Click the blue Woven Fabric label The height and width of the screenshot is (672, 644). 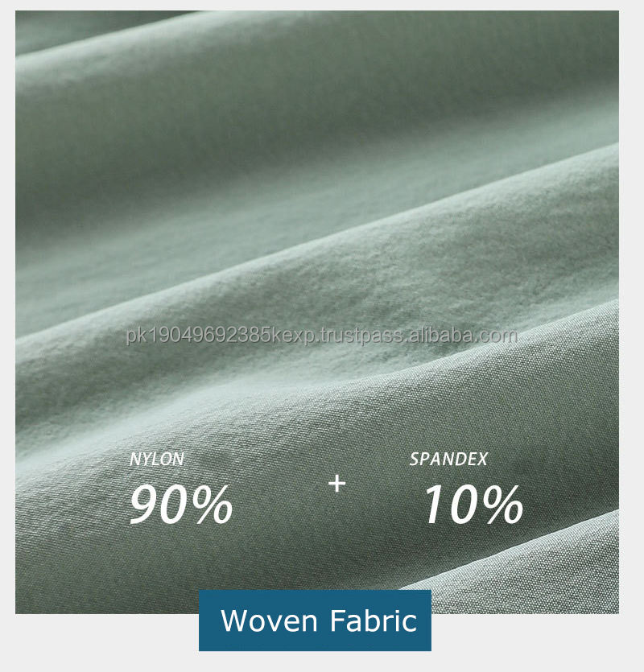(315, 620)
